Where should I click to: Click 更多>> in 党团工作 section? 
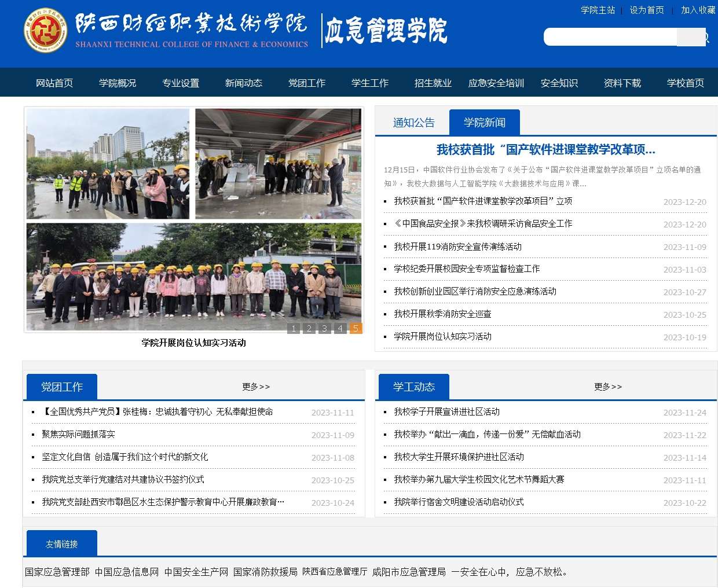(256, 387)
